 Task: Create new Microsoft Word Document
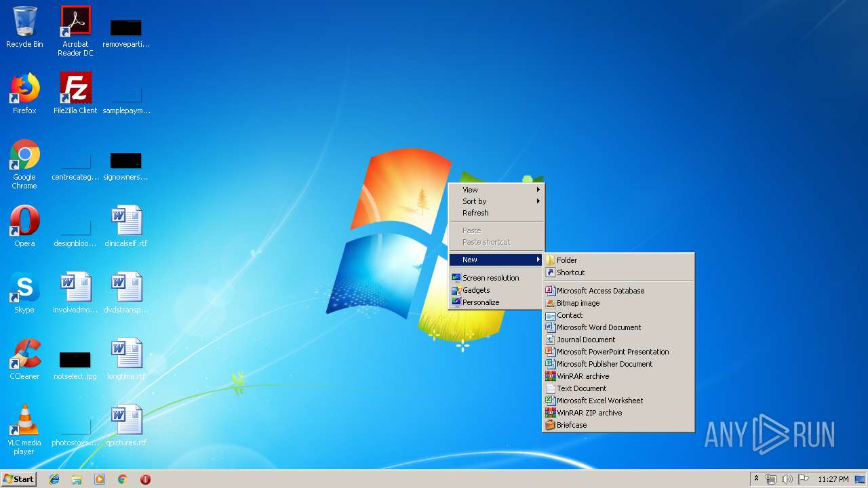point(618,327)
